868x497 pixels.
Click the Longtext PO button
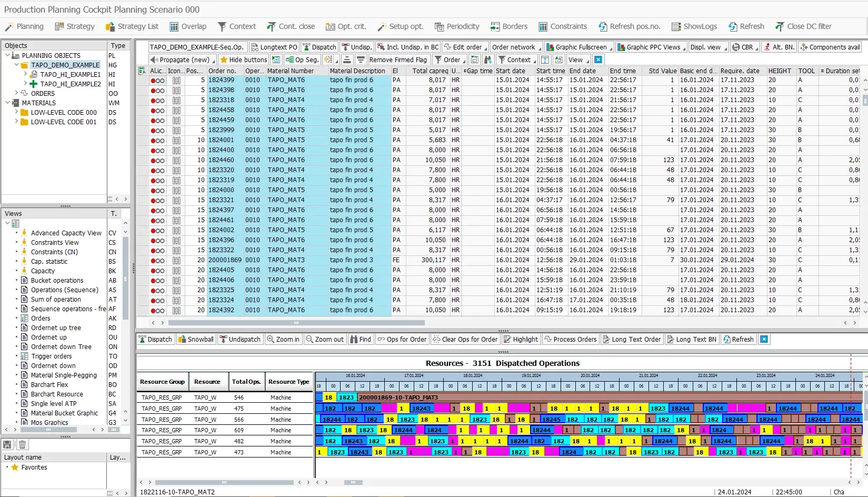274,47
